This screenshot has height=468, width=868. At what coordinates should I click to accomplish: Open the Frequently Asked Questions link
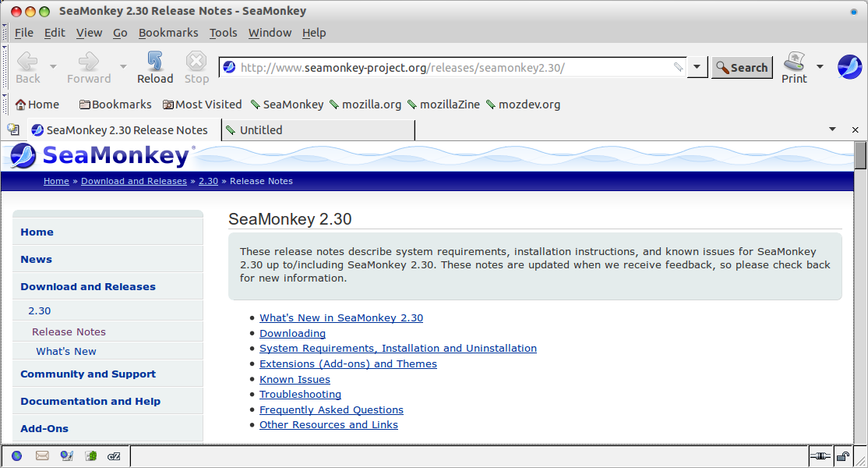[331, 409]
